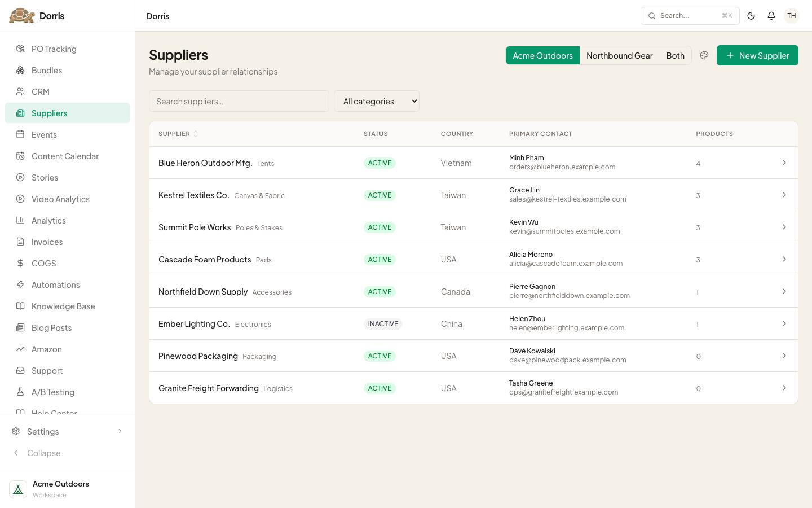Toggle dark mode moon icon
This screenshot has width=812, height=508.
click(751, 16)
